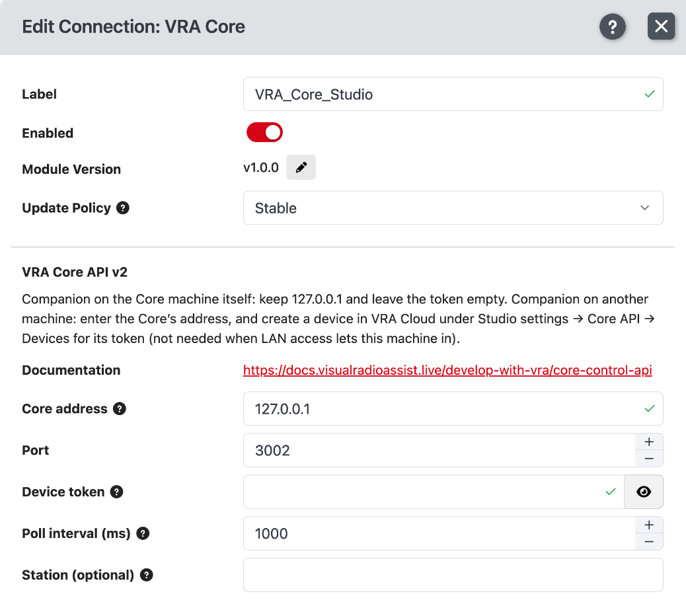The width and height of the screenshot is (686, 616).
Task: Click Core address help icon
Action: pyautogui.click(x=120, y=408)
